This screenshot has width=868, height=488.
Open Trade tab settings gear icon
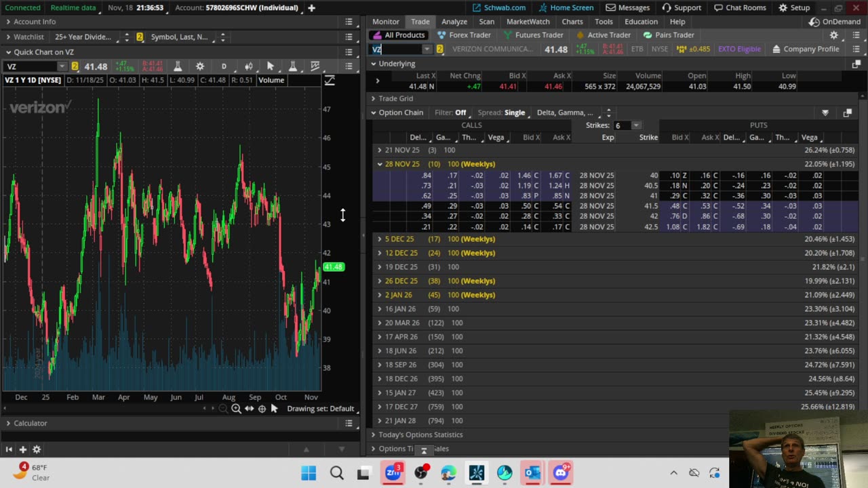tap(834, 35)
